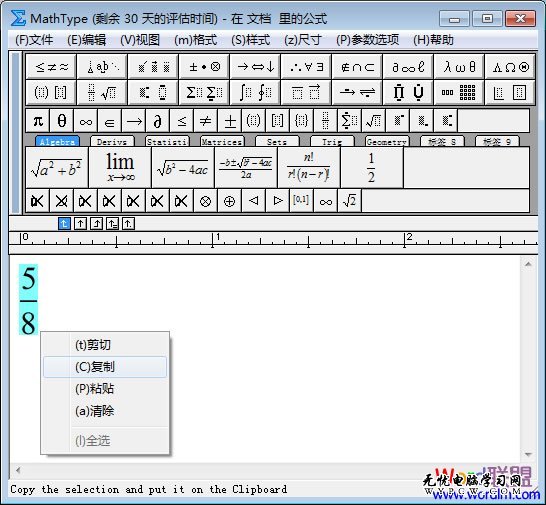Open the logical symbols palette (∴∀∃)
This screenshot has height=505, width=546.
coord(306,66)
